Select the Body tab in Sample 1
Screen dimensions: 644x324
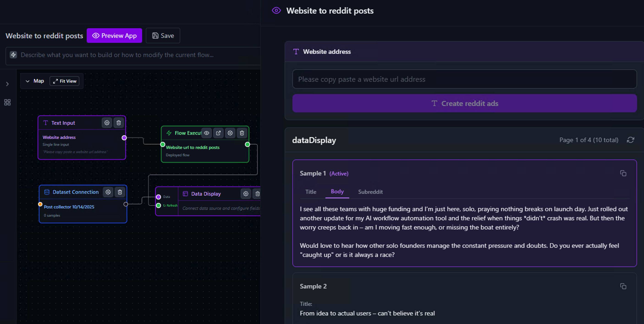[337, 192]
